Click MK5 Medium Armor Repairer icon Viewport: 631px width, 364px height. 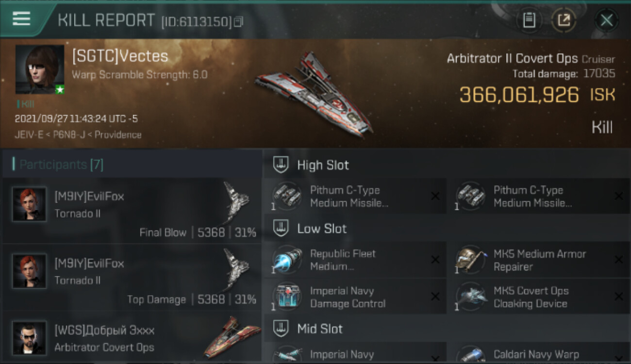(x=471, y=260)
